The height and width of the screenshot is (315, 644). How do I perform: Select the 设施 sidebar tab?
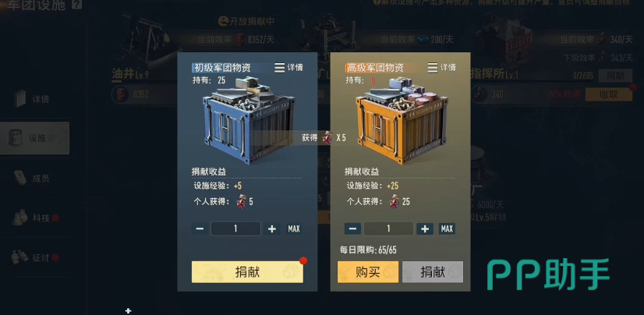pyautogui.click(x=34, y=138)
